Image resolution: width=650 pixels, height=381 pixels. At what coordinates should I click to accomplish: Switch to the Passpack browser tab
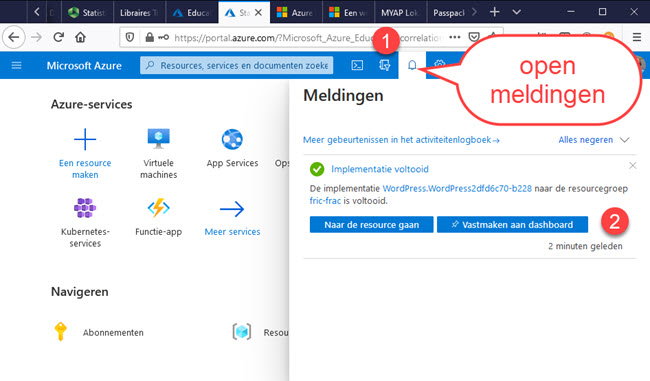449,12
